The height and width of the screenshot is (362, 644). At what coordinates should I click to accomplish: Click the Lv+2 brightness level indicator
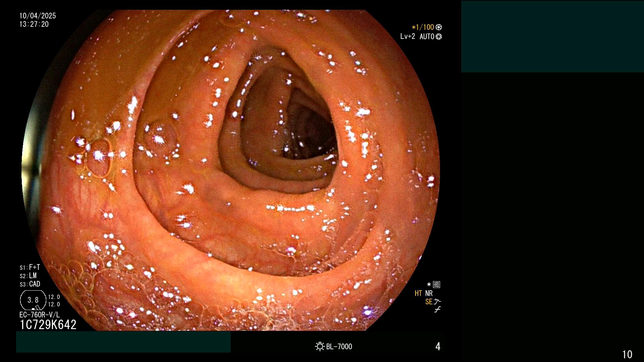click(x=408, y=36)
